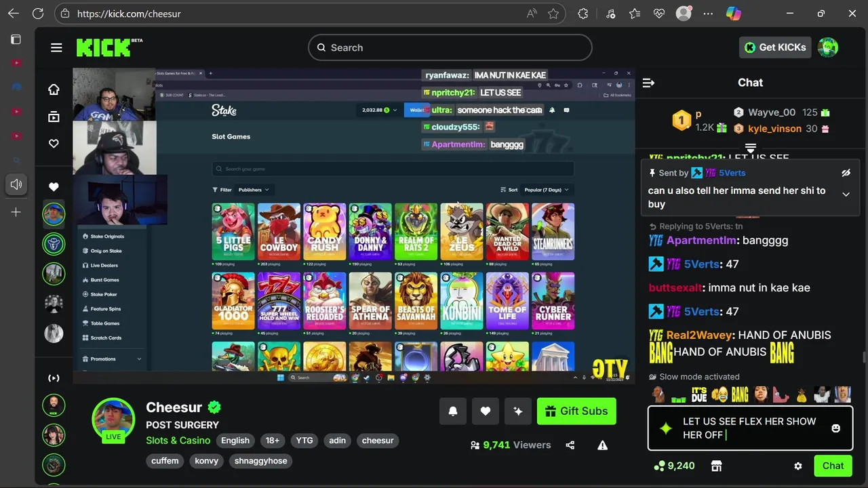This screenshot has height=488, width=868.
Task: Open the Candy Rush slot thumbnail
Action: point(325,232)
